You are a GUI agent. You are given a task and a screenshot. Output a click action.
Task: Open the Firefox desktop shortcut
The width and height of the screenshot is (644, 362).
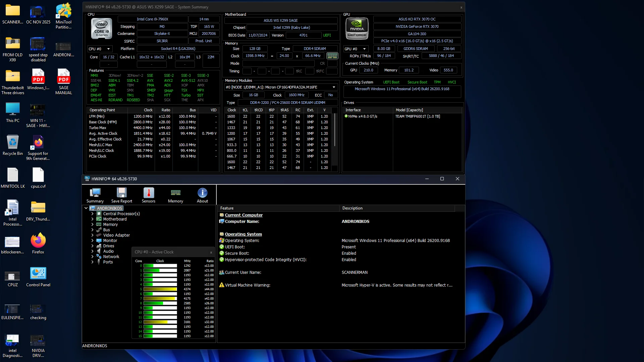coord(38,243)
